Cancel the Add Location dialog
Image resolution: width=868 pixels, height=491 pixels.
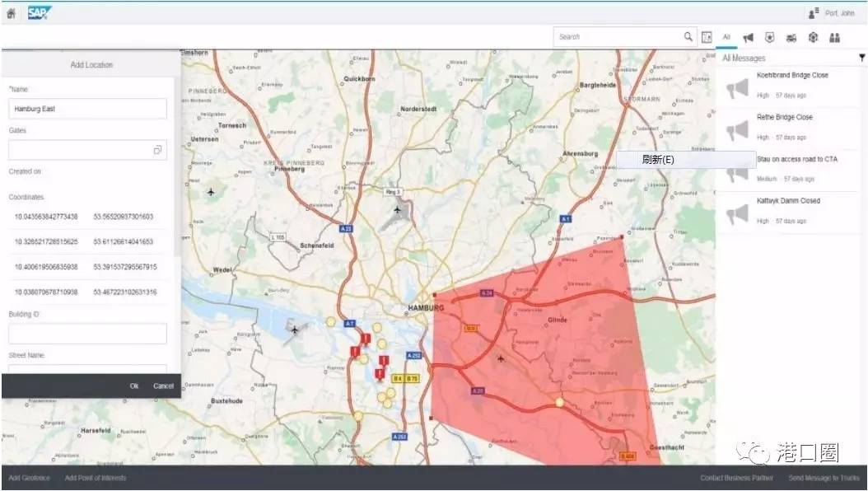pos(163,386)
